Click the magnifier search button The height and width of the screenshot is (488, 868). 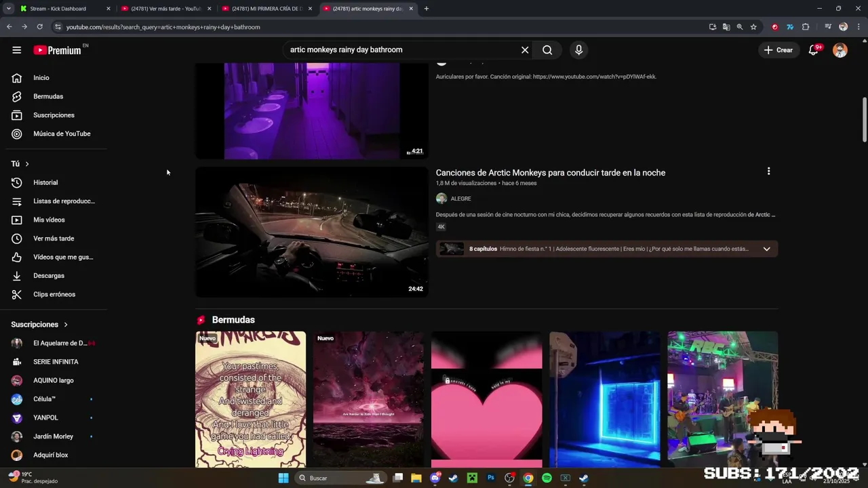(547, 50)
